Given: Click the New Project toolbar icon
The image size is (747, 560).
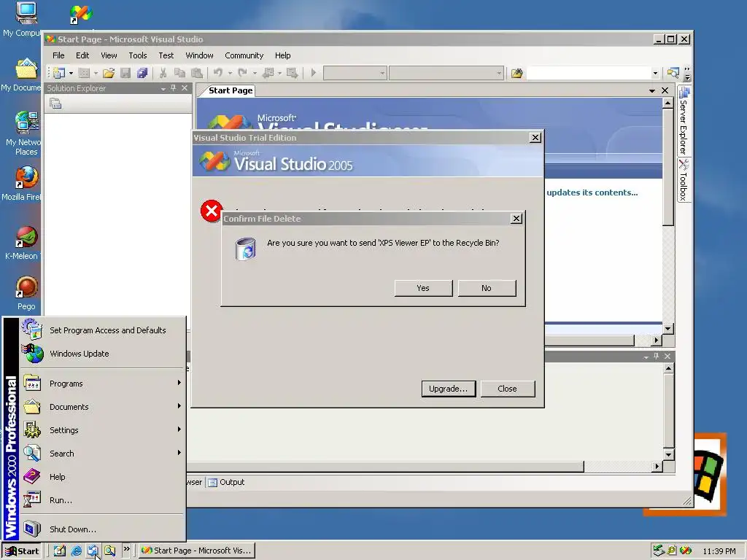Looking at the screenshot, I should pos(59,73).
